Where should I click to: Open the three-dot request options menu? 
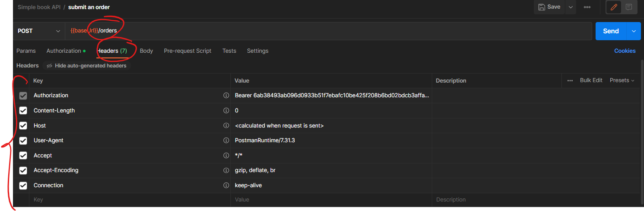click(587, 7)
